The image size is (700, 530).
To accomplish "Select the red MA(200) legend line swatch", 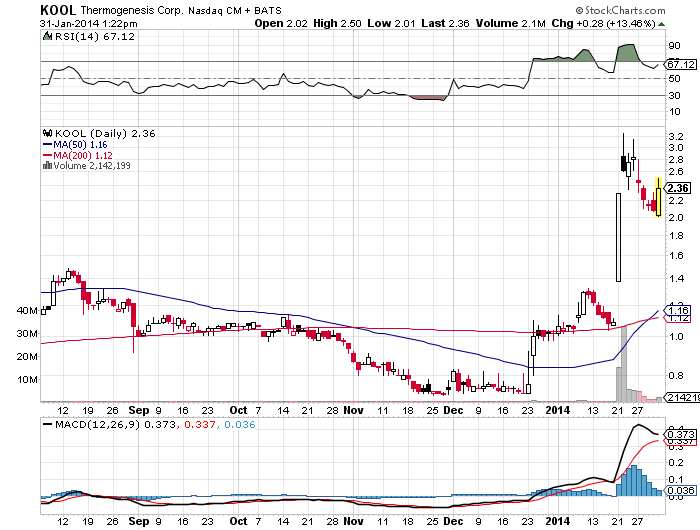I will coord(47,155).
